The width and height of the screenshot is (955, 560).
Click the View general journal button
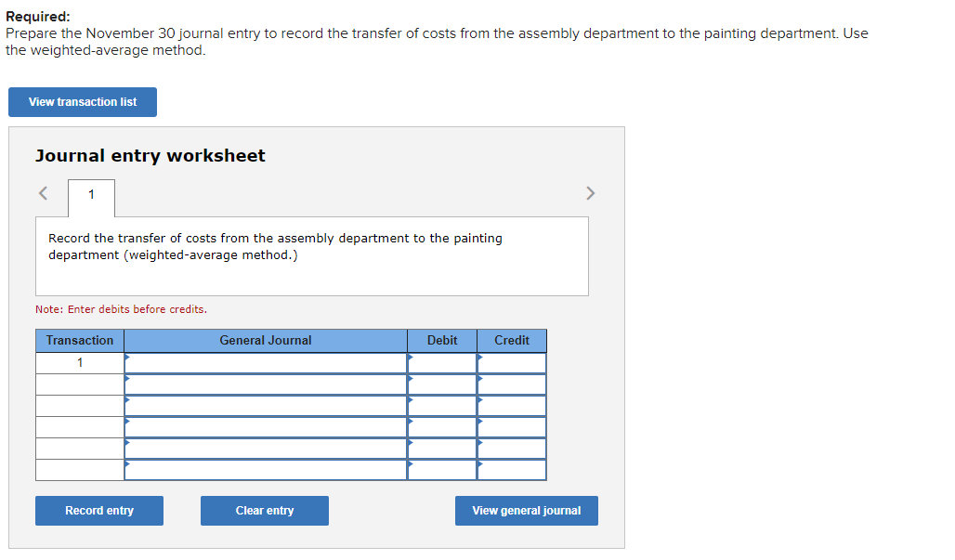click(x=526, y=510)
